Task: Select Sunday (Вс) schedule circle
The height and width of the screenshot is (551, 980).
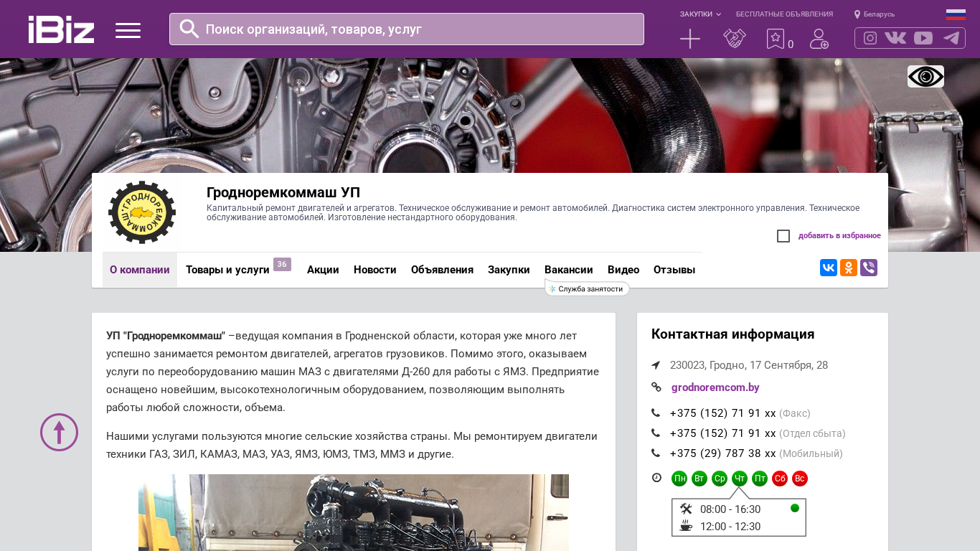Action: (x=800, y=479)
